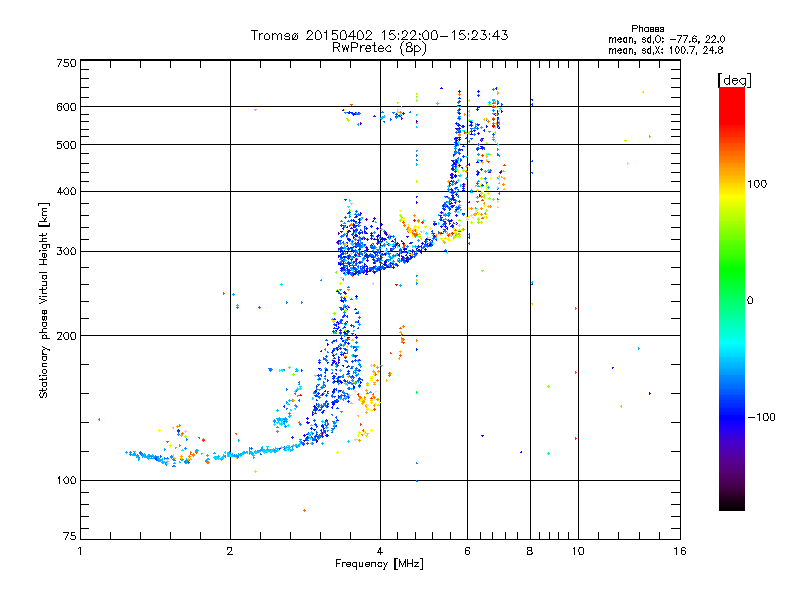The width and height of the screenshot is (800, 600).
Task: Click the x-axis tick label '6'
Action: point(467,551)
